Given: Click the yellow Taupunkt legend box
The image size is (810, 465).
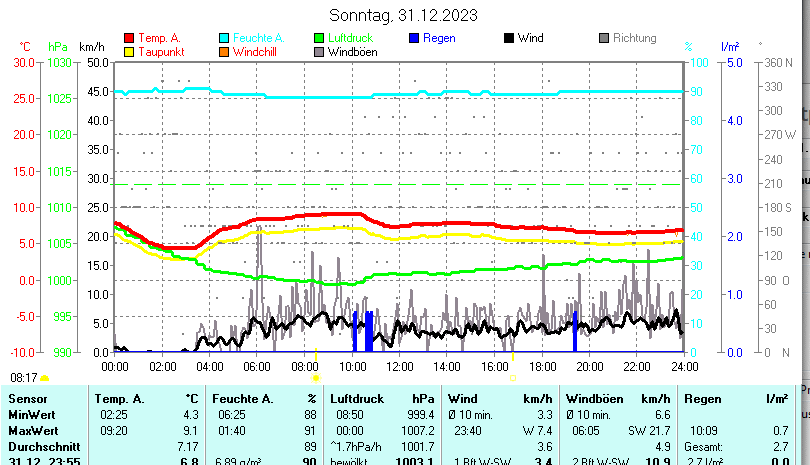Looking at the screenshot, I should point(129,52).
